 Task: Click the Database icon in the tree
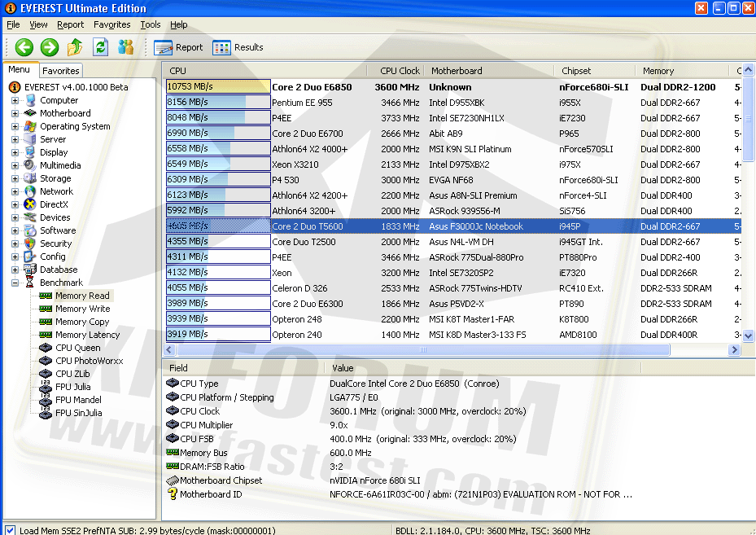point(30,270)
